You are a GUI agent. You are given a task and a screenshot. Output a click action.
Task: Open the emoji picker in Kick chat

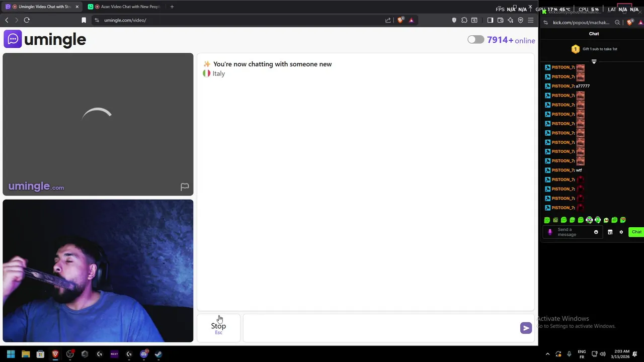click(x=596, y=232)
